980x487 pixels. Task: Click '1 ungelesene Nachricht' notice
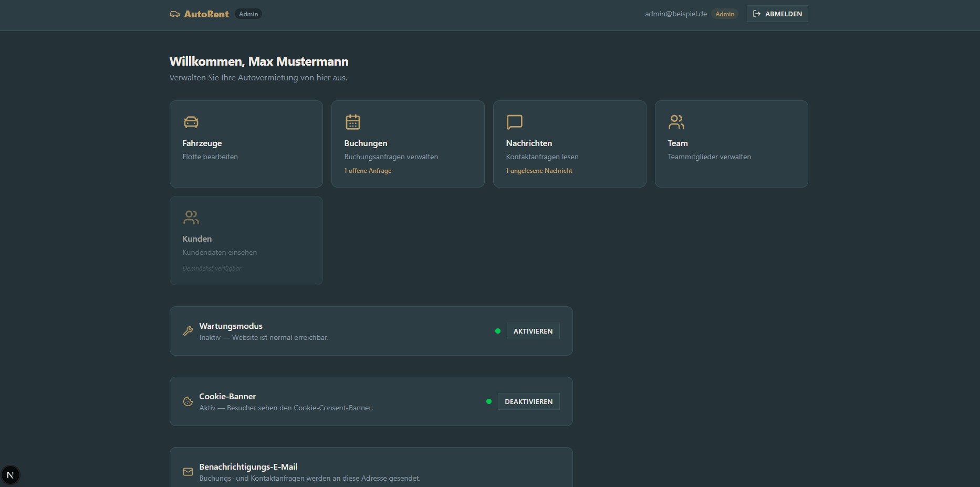(x=539, y=171)
